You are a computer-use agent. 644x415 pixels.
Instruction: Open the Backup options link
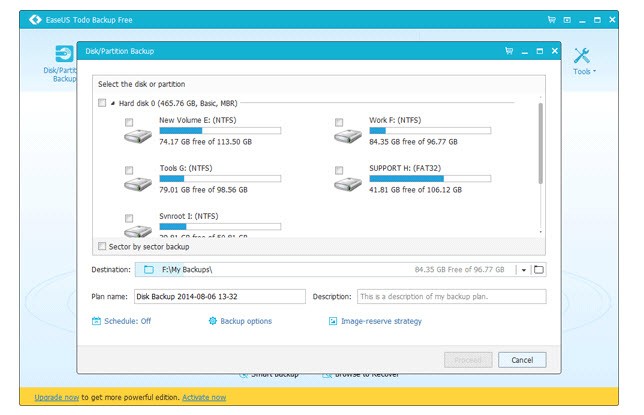(246, 321)
